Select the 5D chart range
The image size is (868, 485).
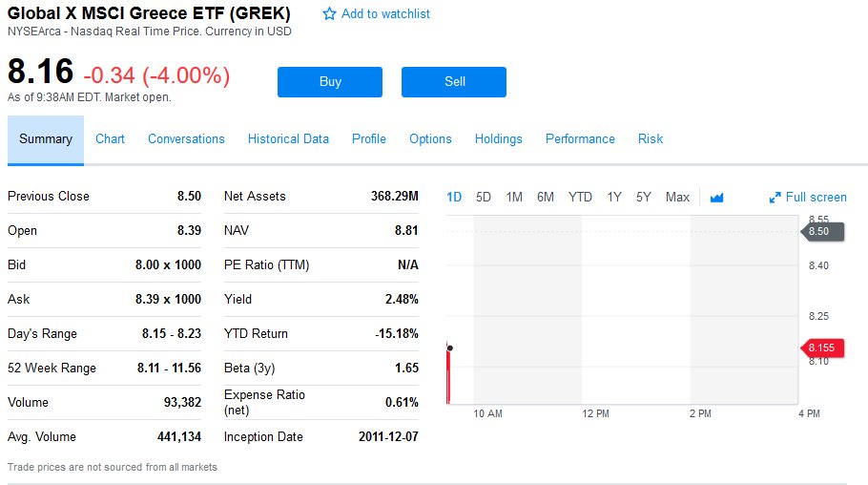click(x=484, y=198)
